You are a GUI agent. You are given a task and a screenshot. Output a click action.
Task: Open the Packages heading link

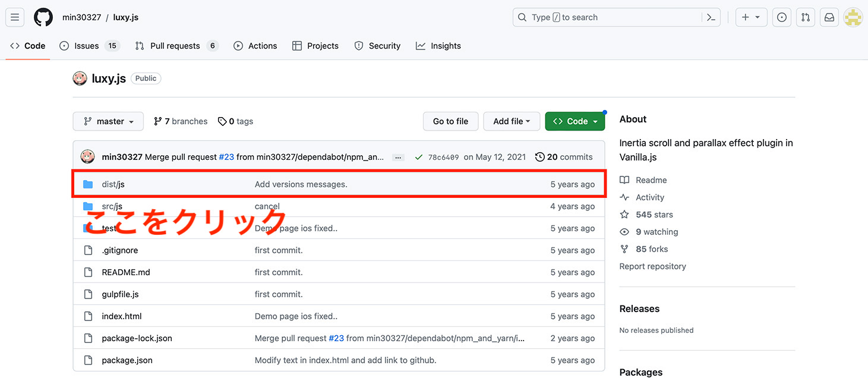(x=640, y=372)
